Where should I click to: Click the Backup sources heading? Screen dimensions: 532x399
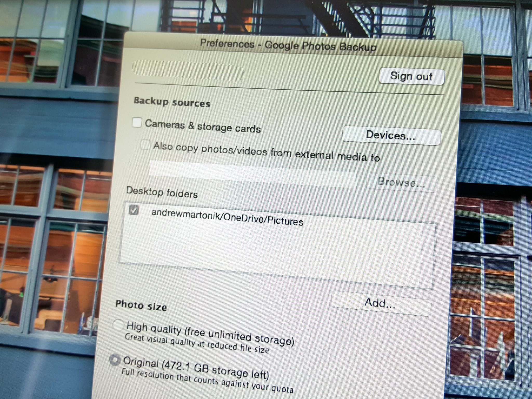172,102
